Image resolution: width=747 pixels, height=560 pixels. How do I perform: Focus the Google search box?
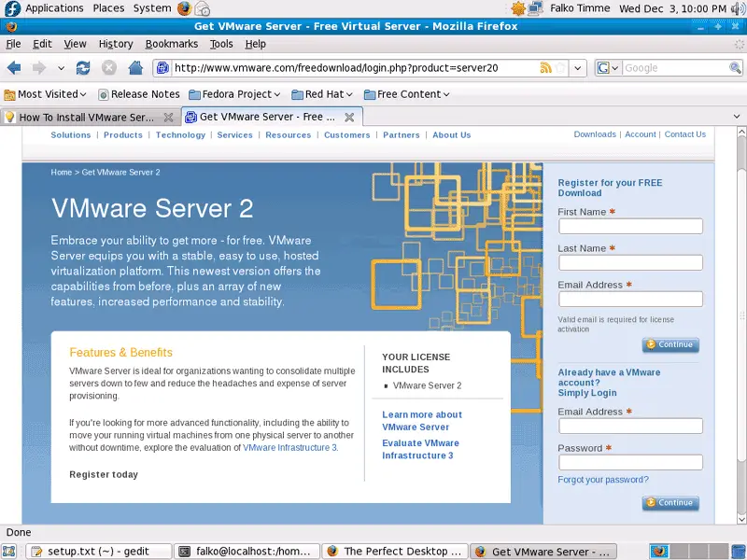[x=675, y=68]
